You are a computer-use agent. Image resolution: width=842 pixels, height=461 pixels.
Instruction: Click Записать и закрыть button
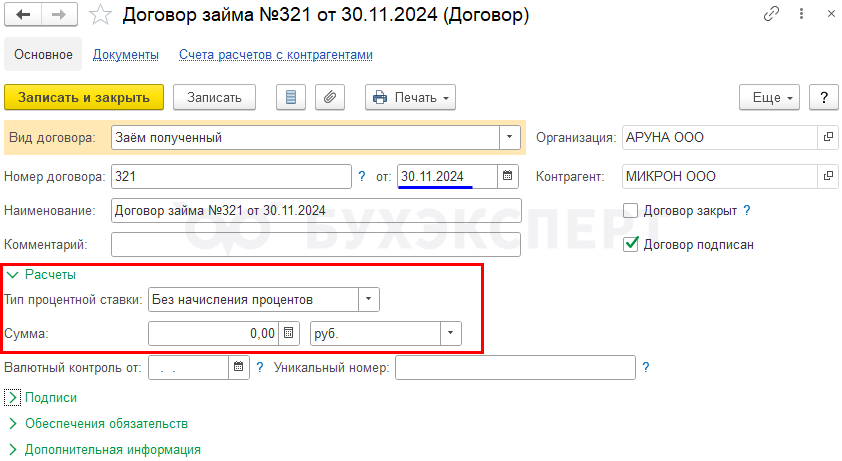point(84,97)
